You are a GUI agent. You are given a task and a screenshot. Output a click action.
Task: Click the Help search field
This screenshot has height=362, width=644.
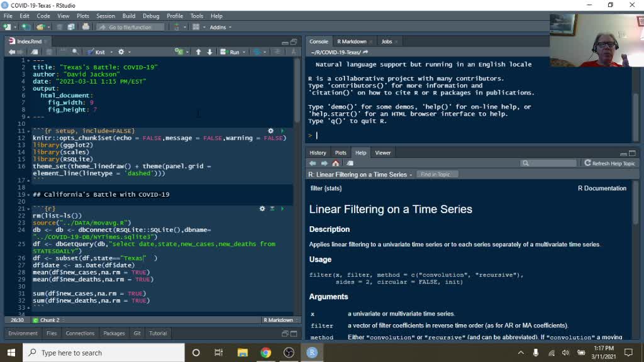point(548,163)
